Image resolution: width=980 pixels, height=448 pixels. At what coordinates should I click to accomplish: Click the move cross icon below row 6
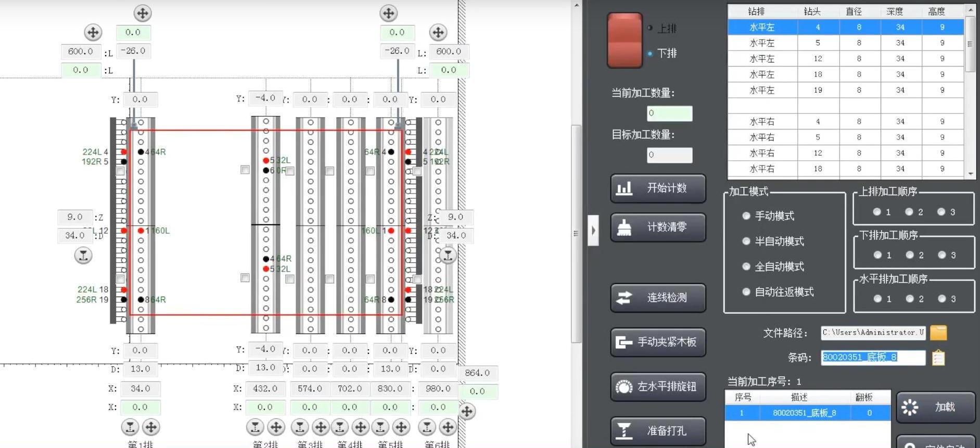[x=448, y=427]
